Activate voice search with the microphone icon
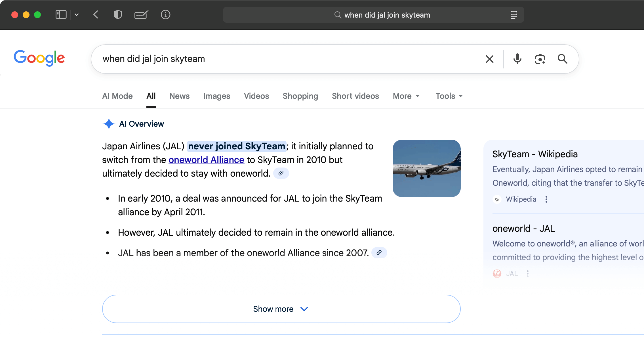Image resolution: width=644 pixels, height=339 pixels. [517, 59]
